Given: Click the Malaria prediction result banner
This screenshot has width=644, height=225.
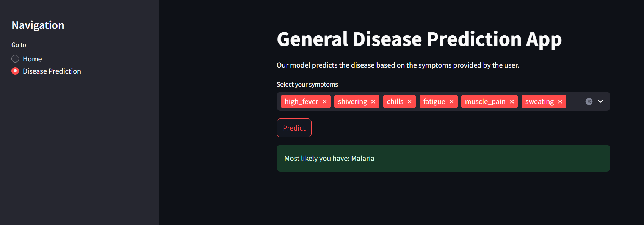Looking at the screenshot, I should [443, 158].
